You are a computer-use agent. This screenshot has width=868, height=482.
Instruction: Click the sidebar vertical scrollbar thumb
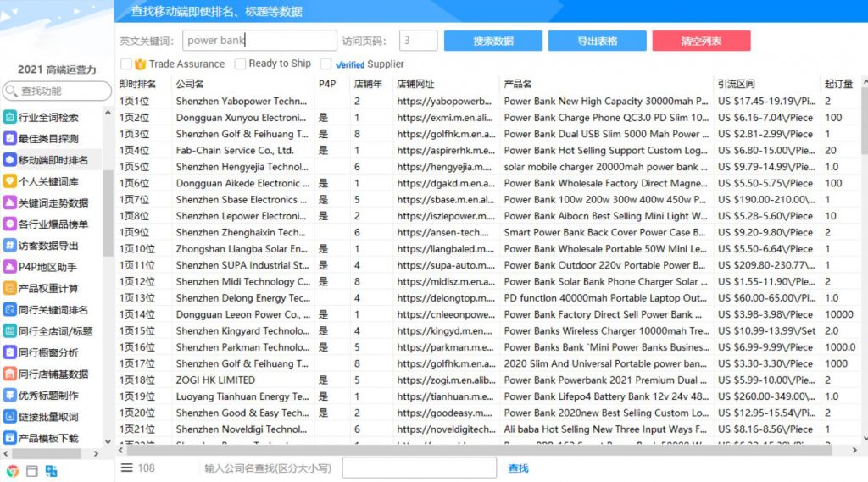coord(108,213)
